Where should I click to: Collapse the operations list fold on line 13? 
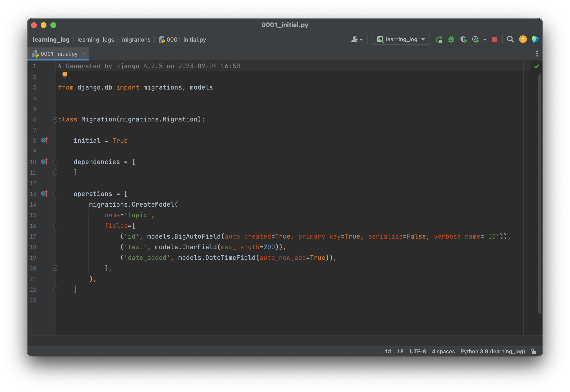click(x=55, y=194)
